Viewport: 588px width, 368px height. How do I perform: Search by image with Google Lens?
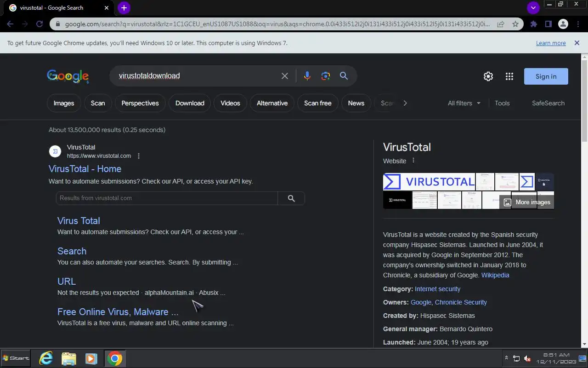(326, 76)
